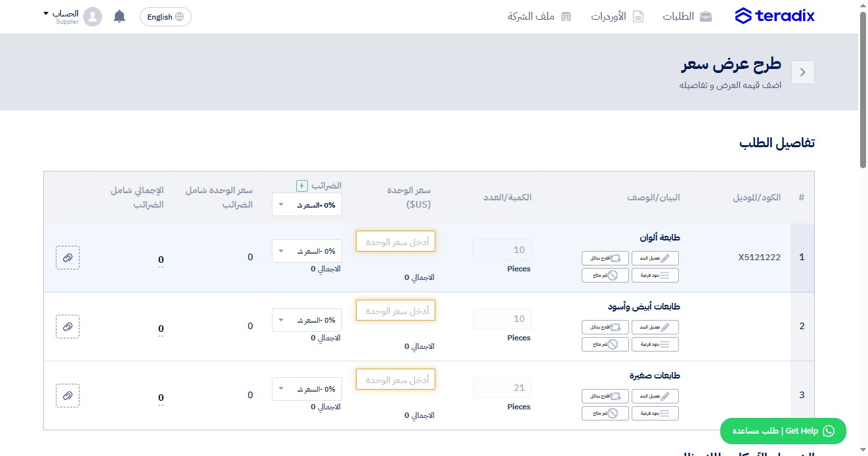Click اقترح بدائل button for طابعات صغيرة
Image resolution: width=868 pixels, height=456 pixels.
605,396
